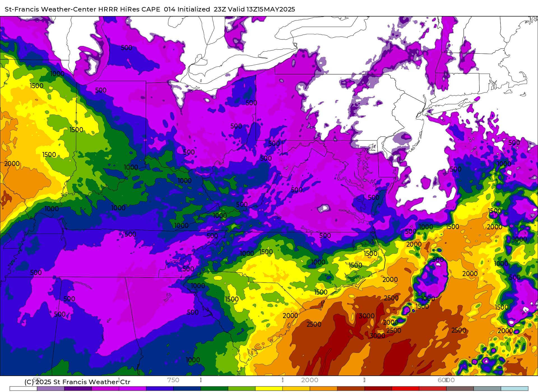Click the lavender legend swatch
Image resolution: width=538 pixels, height=392 pixels.
[x=51, y=389]
